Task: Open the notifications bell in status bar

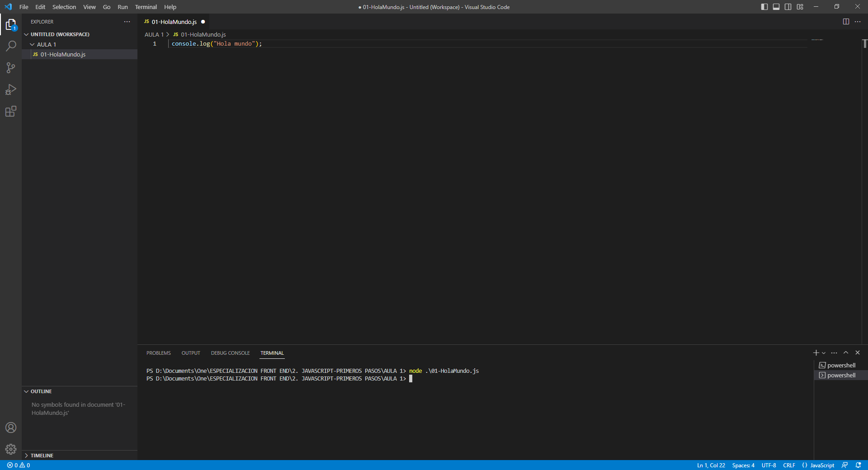Action: 858,465
